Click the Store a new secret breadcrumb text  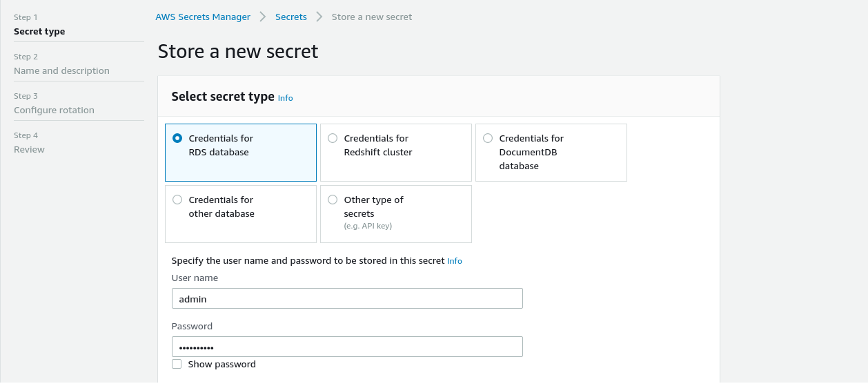click(372, 17)
